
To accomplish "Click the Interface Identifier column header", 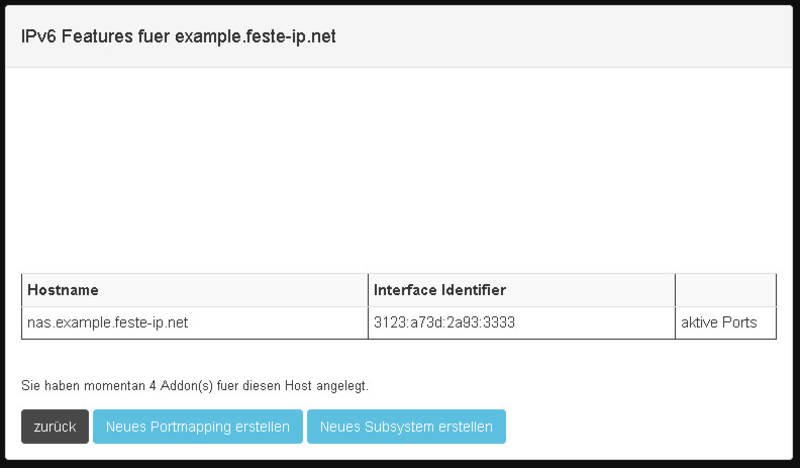I will 521,290.
